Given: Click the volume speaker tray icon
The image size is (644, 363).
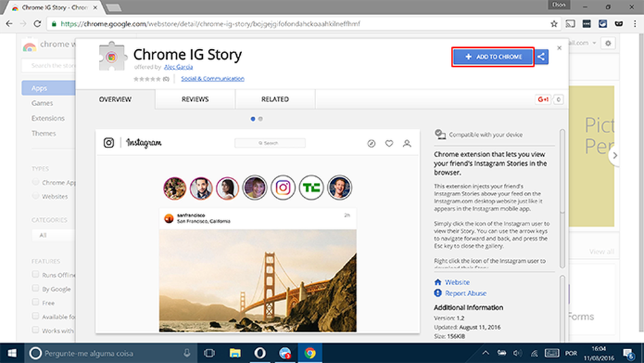Looking at the screenshot, I should click(x=518, y=353).
